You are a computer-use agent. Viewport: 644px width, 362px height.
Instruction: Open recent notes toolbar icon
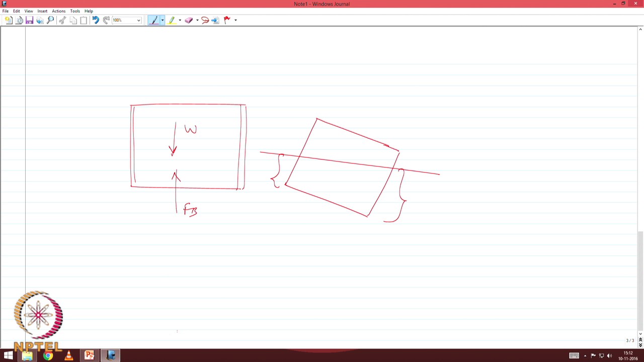coord(19,20)
